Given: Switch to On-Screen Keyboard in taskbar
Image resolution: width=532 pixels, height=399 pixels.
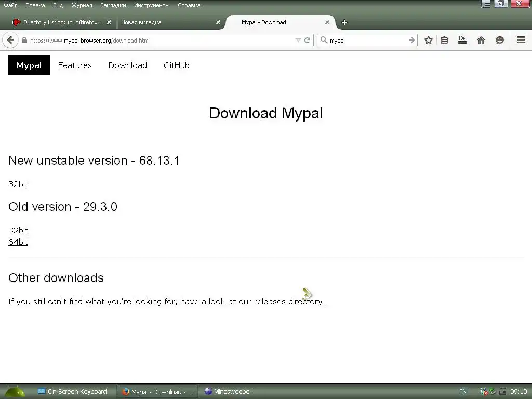Looking at the screenshot, I should click(x=72, y=392).
